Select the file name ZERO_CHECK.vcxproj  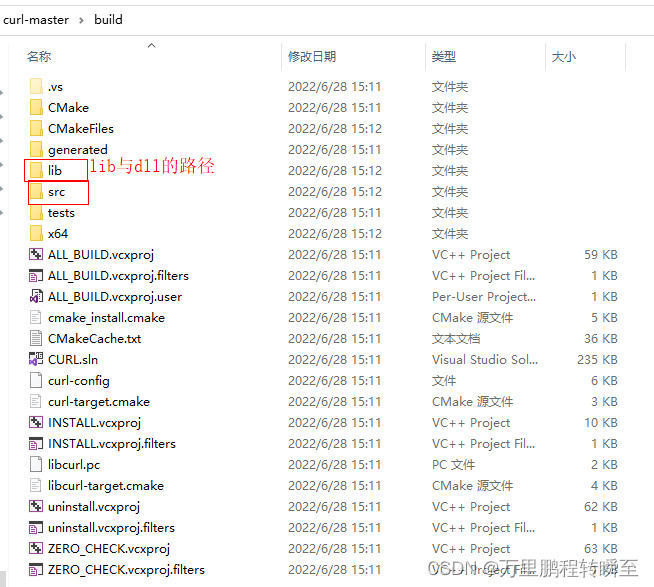pos(109,548)
